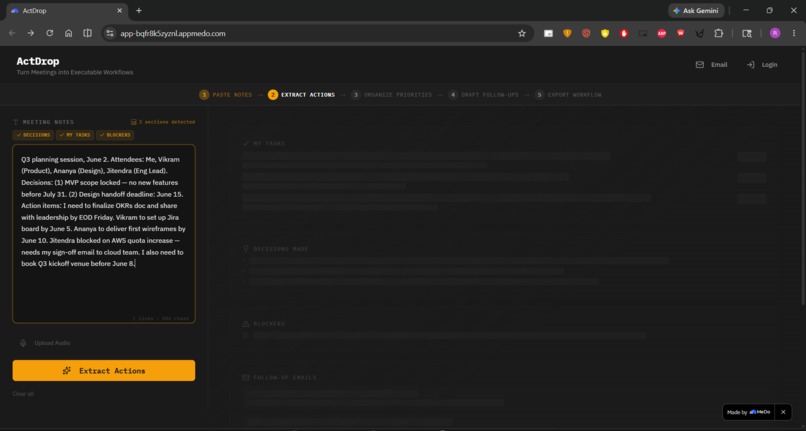
Task: Click inside the meeting notes text area
Action: [104, 234]
